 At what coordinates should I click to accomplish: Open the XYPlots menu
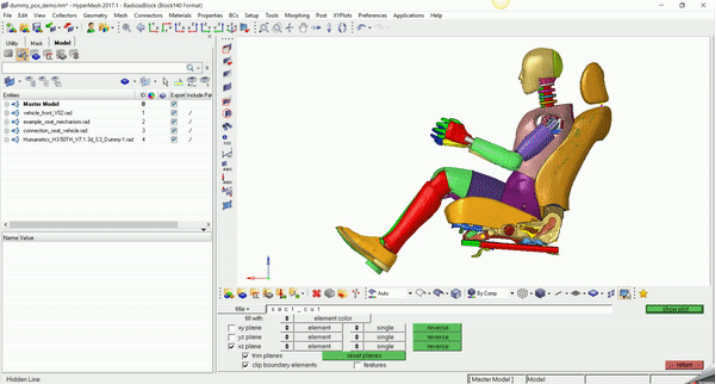pyautogui.click(x=342, y=16)
